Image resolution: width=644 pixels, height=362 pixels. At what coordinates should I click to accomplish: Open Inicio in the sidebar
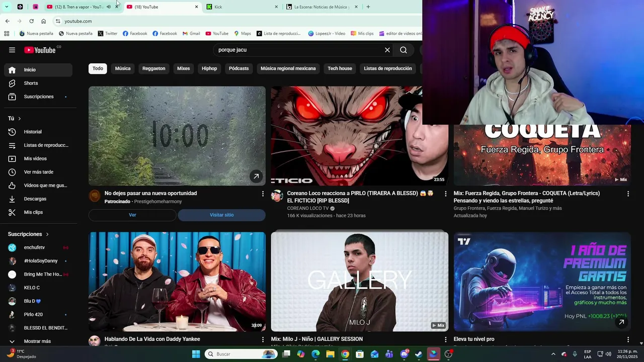pyautogui.click(x=38, y=70)
